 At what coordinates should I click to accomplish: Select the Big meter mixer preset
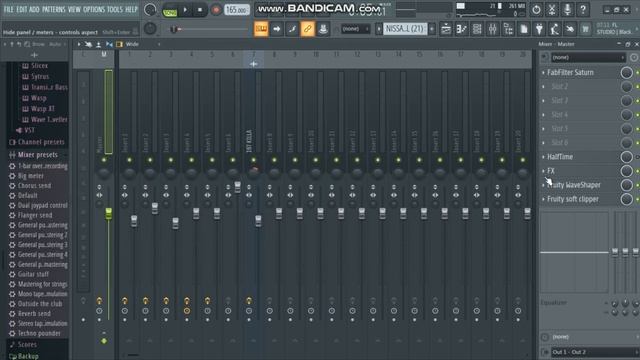tap(31, 176)
